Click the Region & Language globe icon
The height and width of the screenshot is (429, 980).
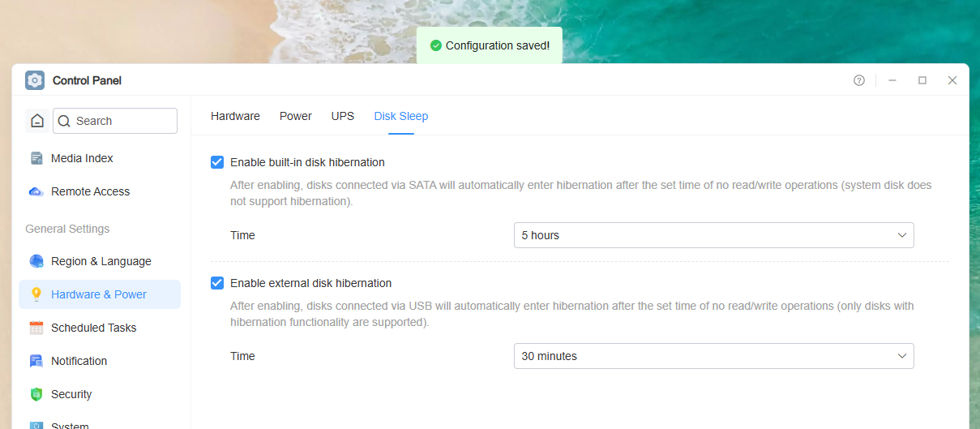tap(36, 261)
